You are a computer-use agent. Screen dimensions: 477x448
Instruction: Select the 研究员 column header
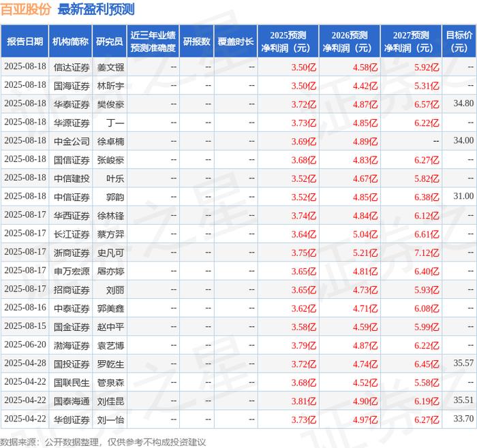[110, 42]
